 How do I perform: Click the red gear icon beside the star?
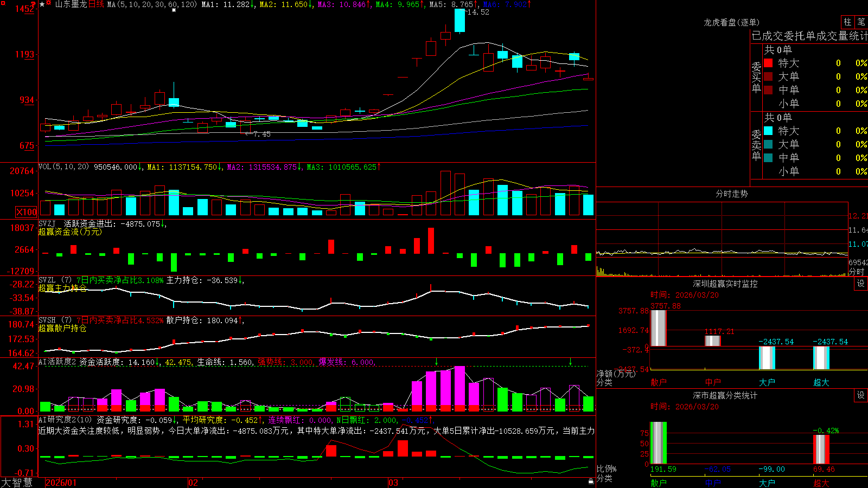tap(49, 4)
